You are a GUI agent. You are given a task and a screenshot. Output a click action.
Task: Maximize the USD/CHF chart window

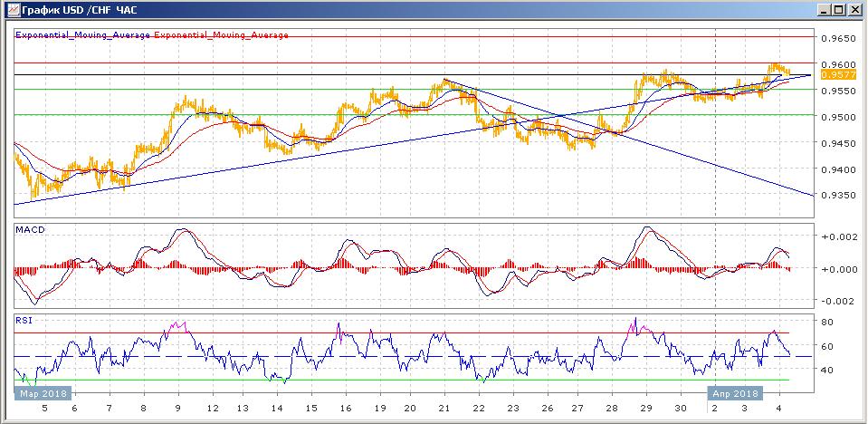pyautogui.click(x=839, y=10)
